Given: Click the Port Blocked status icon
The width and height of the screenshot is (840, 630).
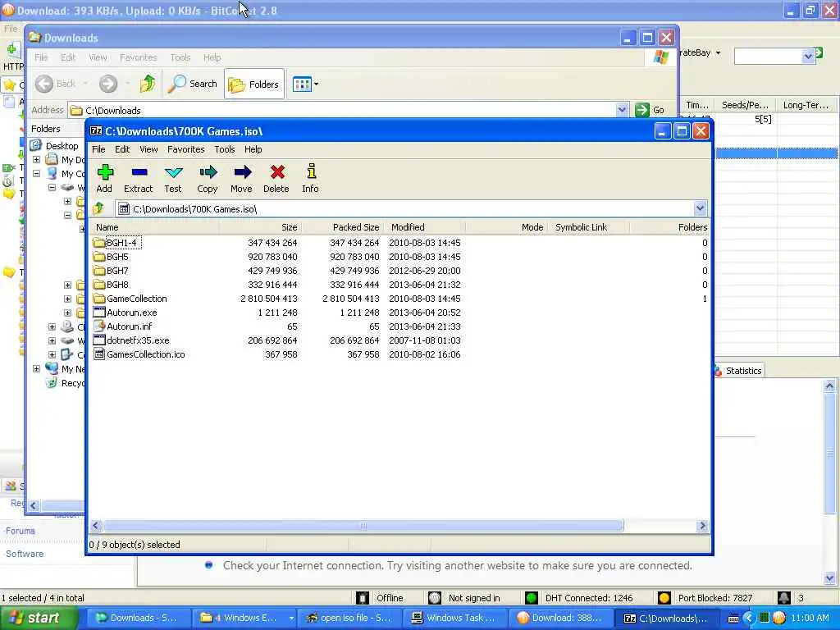Looking at the screenshot, I should pos(664,598).
